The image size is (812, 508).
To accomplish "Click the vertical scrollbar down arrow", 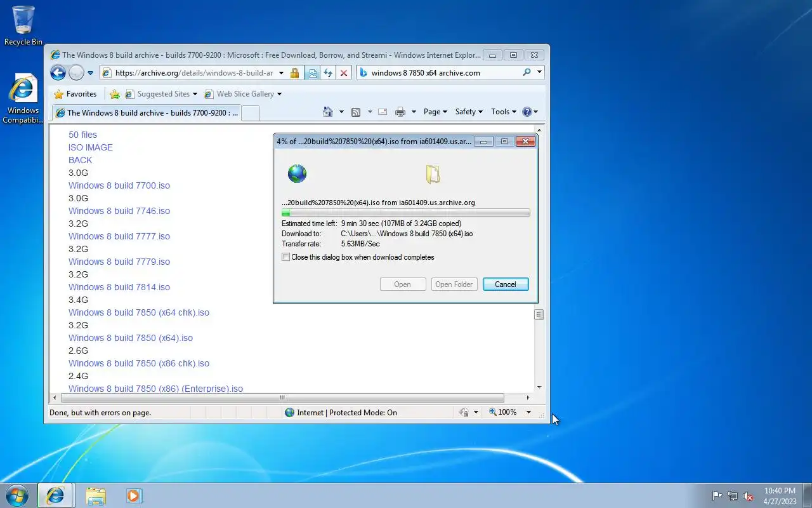I will point(539,387).
